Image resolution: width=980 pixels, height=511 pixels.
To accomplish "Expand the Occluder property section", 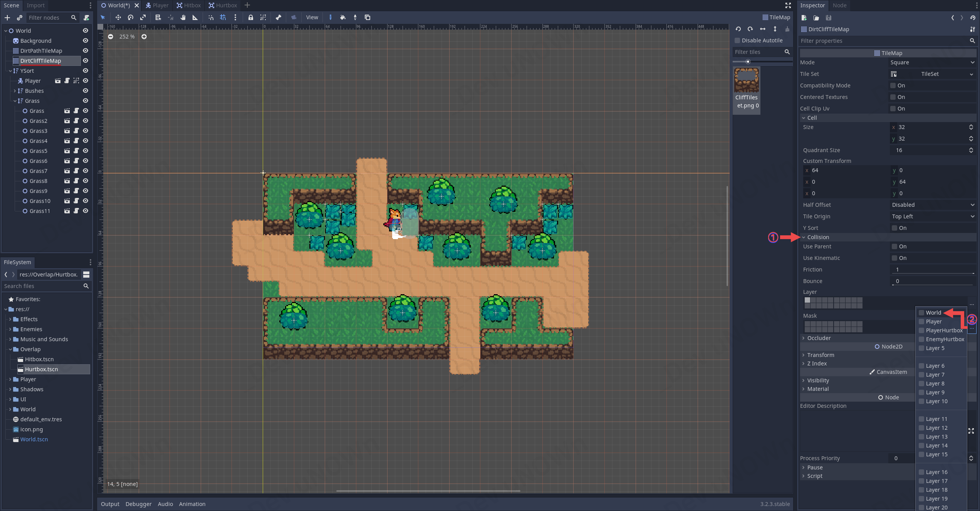I will (x=819, y=338).
